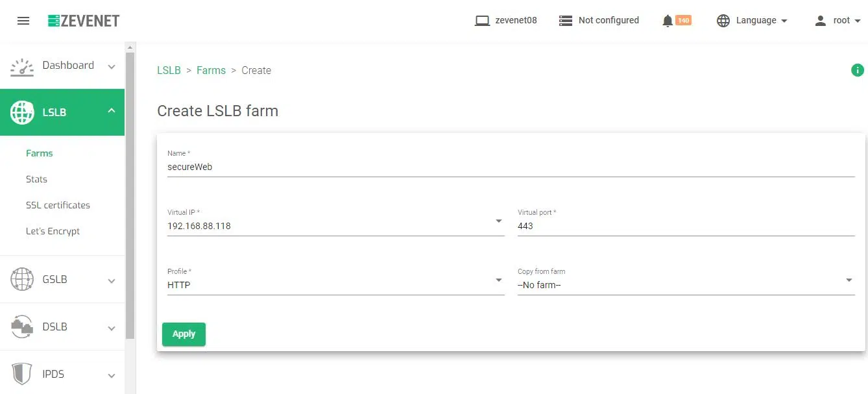868x394 pixels.
Task: Collapse the LSLB sidebar section
Action: 111,111
